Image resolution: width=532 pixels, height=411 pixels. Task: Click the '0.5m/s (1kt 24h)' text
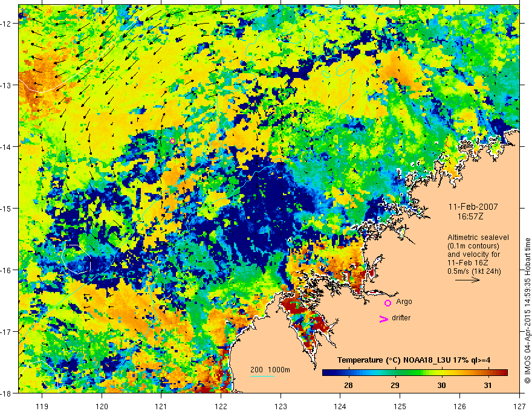pos(475,271)
